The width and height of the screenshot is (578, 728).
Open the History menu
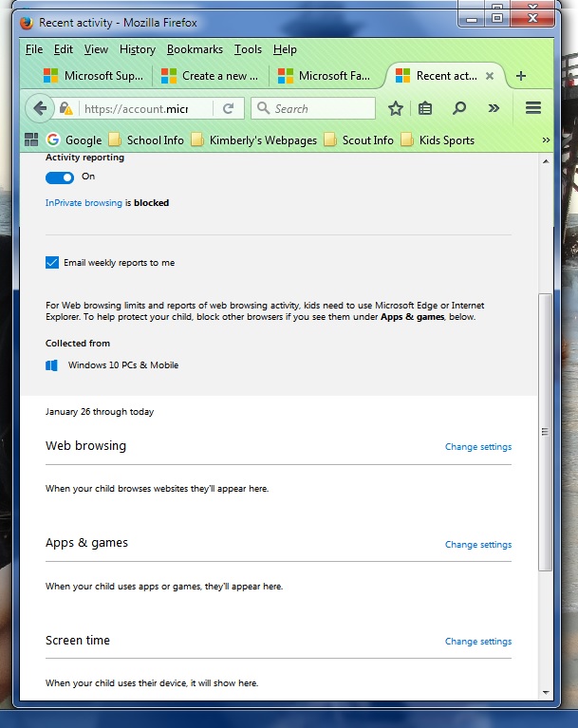pos(138,49)
